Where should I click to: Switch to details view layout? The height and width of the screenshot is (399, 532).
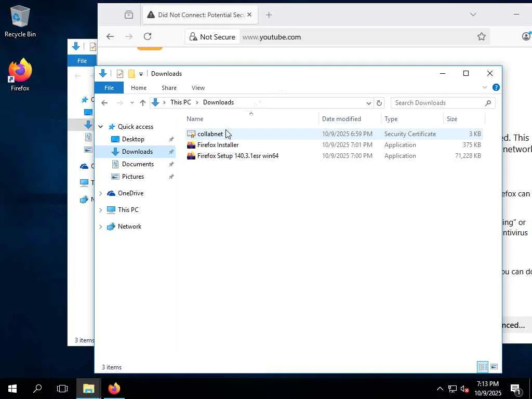pos(483,367)
